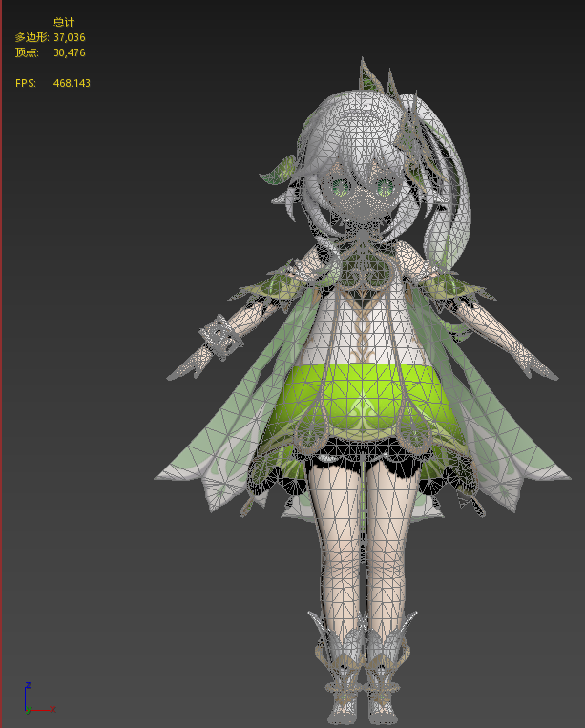This screenshot has width=585, height=728.
Task: Select the hand without the bracelet
Action: (x=529, y=361)
